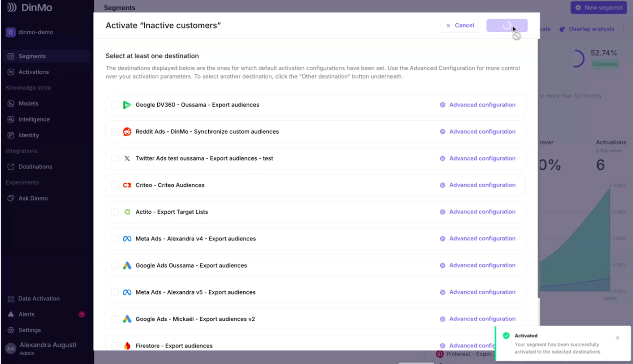Select Meta Ads - Alexandra v4 checkbox
Screen dimensions: 633x364
[115, 239]
